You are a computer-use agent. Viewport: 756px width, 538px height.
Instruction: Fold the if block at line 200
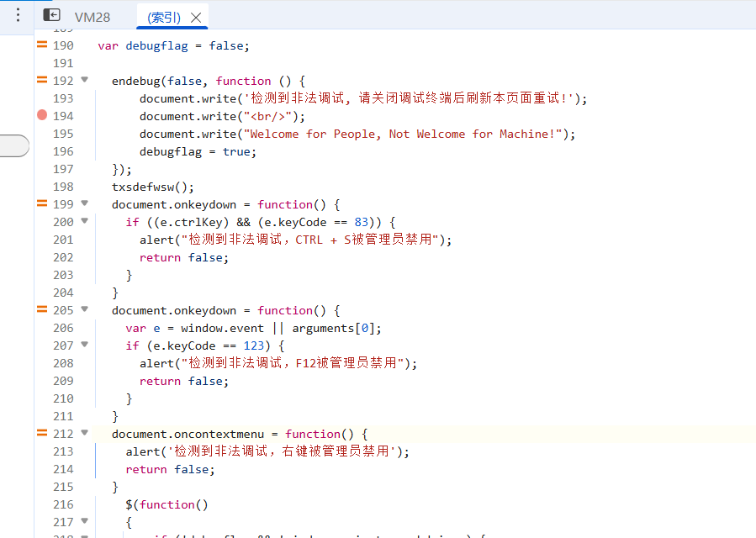tap(85, 221)
